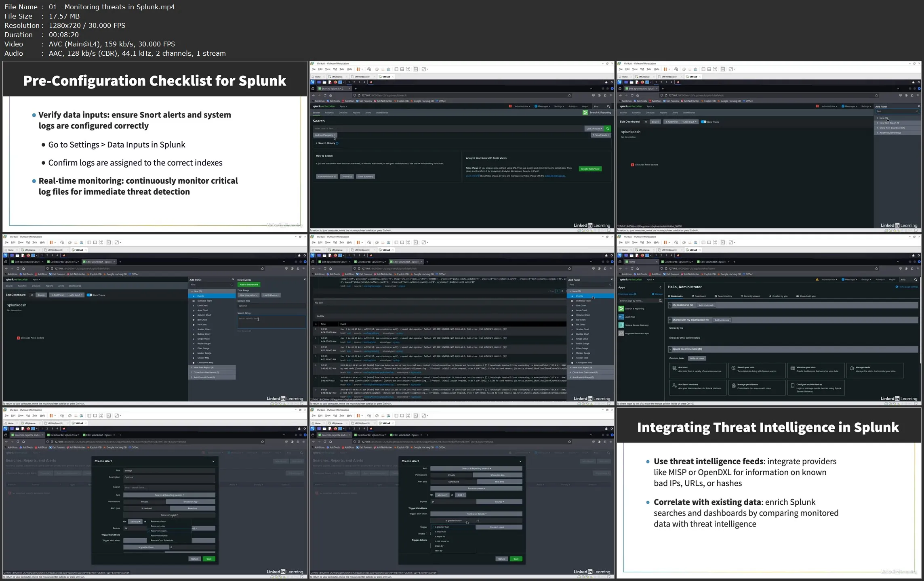Close the New Events panel with its X
The height and width of the screenshot is (581, 924).
pos(305,279)
